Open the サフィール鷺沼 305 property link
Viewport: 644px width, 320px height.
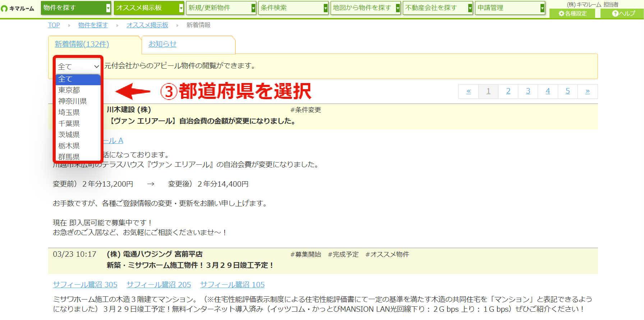click(x=85, y=285)
